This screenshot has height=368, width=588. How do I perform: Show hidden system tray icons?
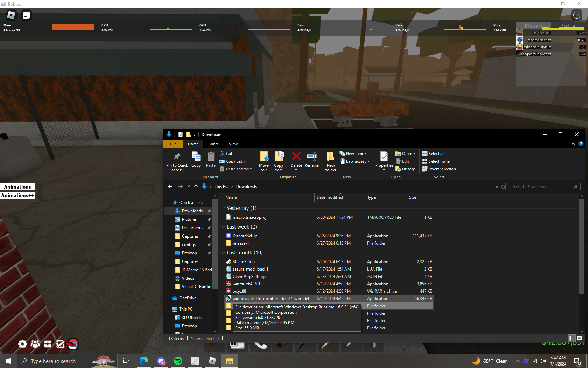click(517, 361)
